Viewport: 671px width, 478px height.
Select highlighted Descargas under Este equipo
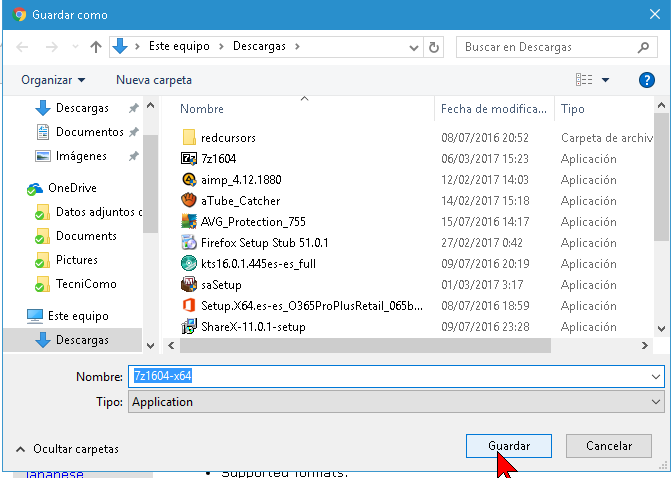click(72, 340)
